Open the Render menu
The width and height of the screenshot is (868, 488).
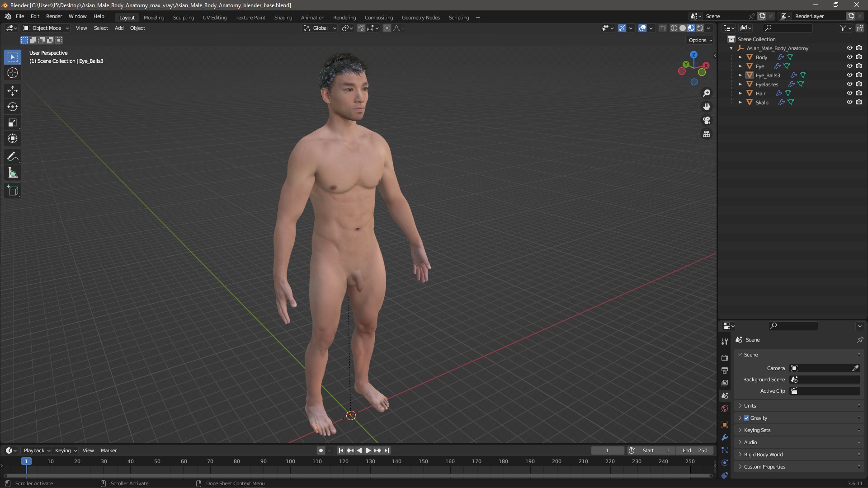coord(54,16)
